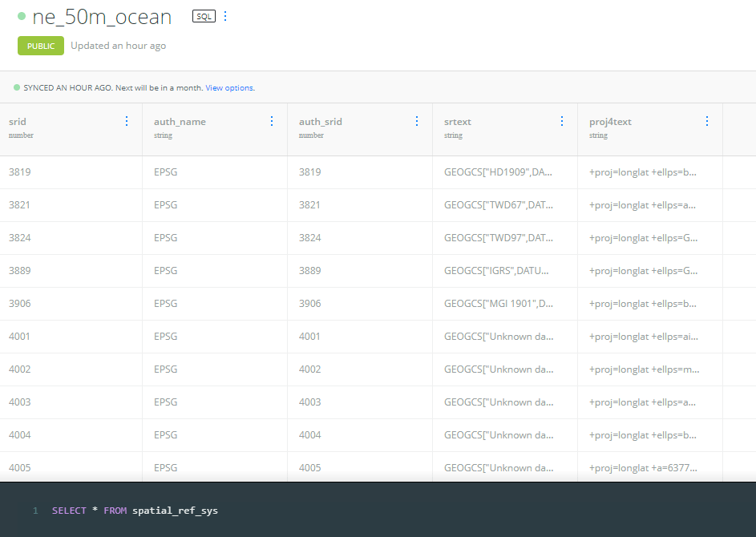Image resolution: width=756 pixels, height=537 pixels.
Task: Click the PUBLIC privacy button
Action: click(41, 46)
